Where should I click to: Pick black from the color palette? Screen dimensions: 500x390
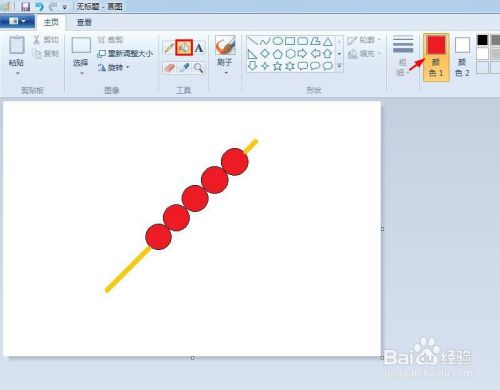482,40
